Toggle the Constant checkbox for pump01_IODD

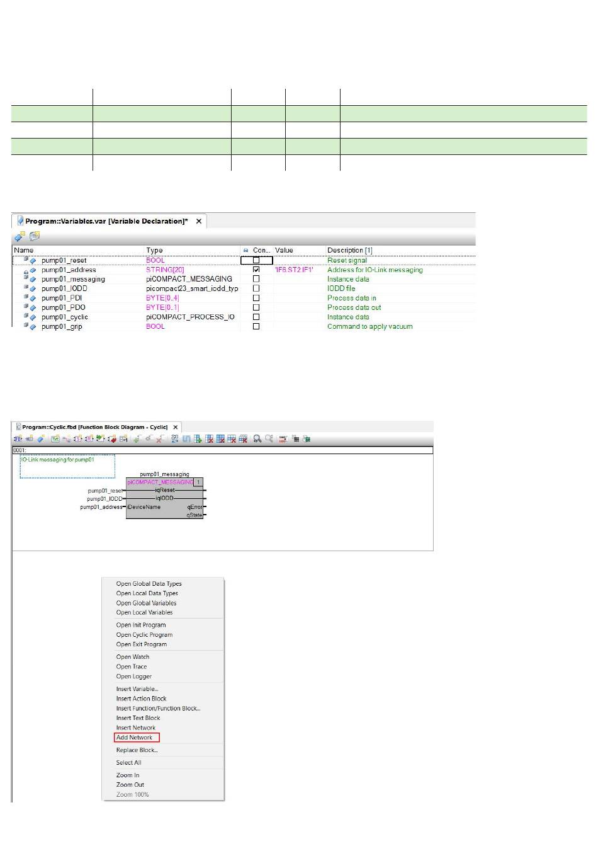pos(256,288)
